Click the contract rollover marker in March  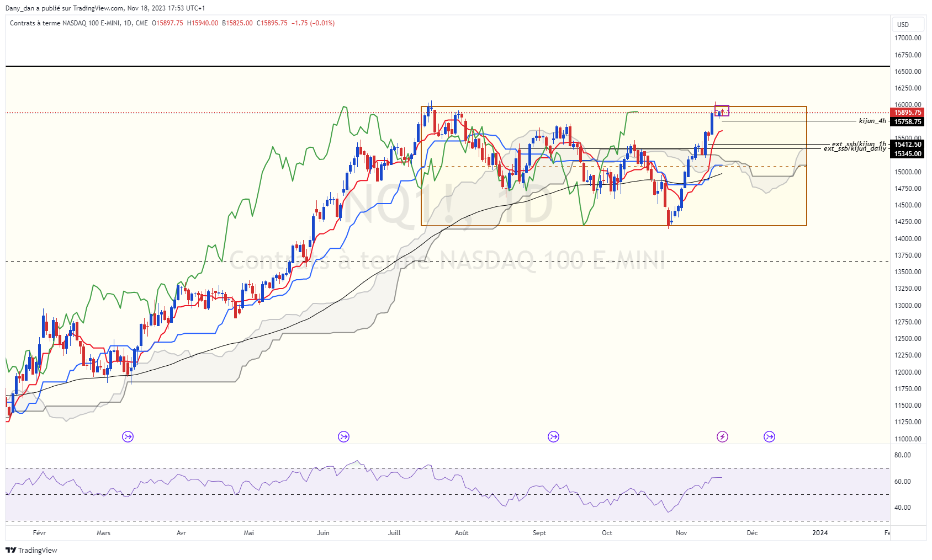128,437
